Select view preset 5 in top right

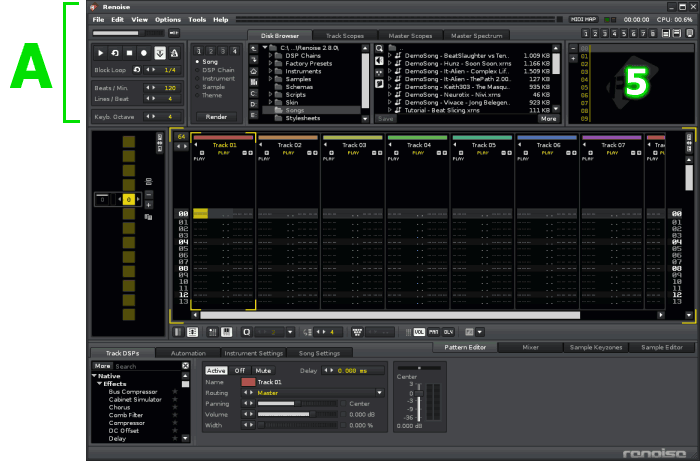pos(624,33)
